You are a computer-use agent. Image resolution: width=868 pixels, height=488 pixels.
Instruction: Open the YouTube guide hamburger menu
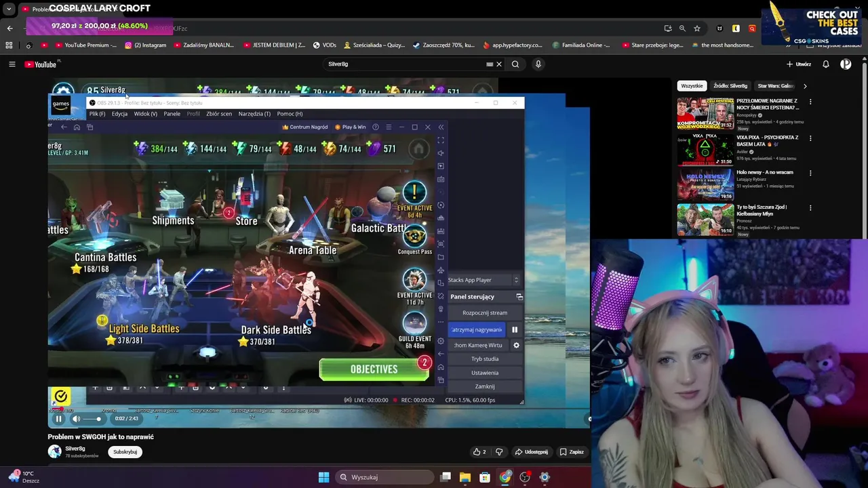point(12,64)
